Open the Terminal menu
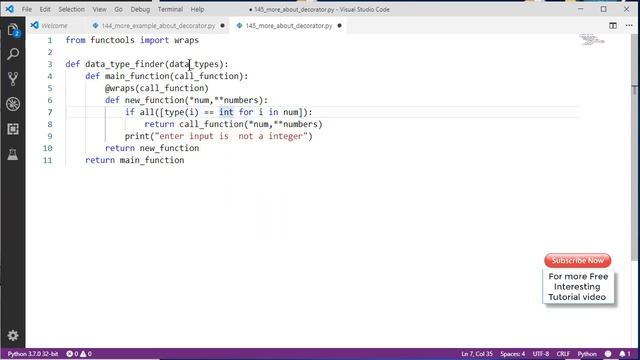 (170, 9)
